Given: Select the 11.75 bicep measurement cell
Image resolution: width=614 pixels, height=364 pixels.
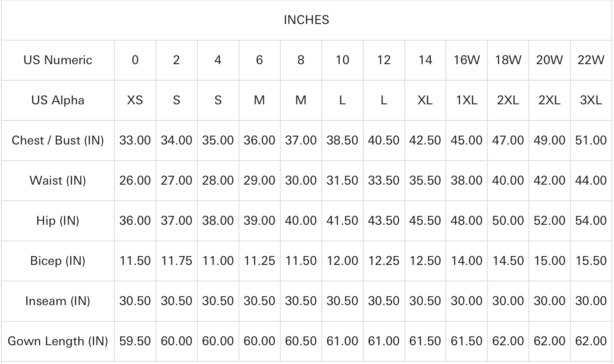Looking at the screenshot, I should (x=176, y=261).
